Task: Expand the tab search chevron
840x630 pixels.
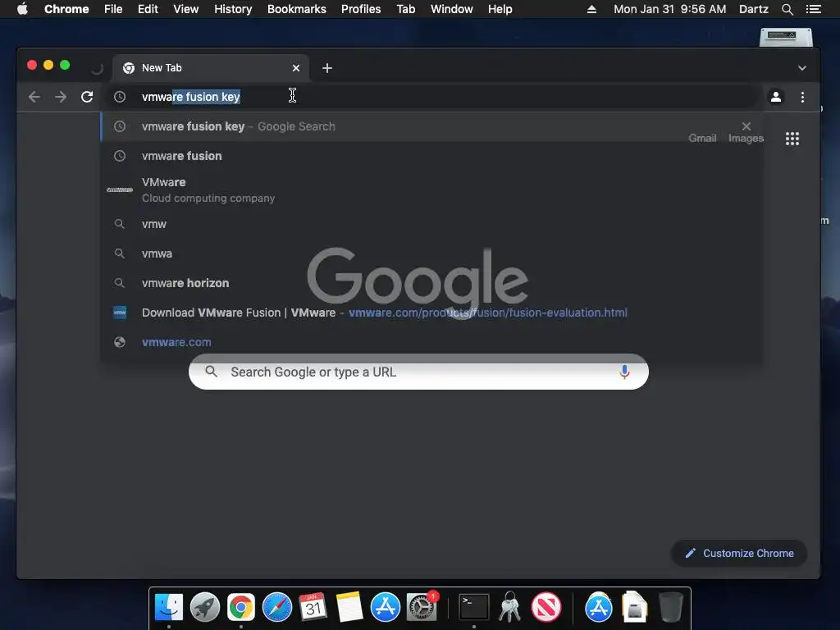Action: click(x=802, y=68)
